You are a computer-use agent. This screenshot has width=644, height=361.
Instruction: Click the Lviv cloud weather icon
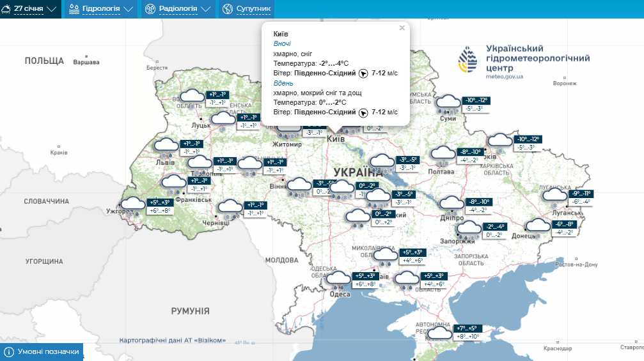coord(167,146)
